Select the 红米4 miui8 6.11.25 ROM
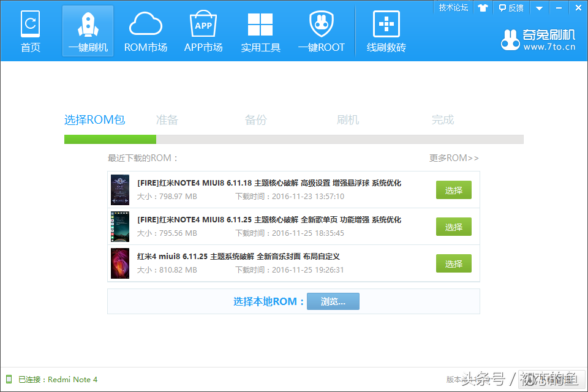Screen dimensions: 588x392 click(453, 264)
